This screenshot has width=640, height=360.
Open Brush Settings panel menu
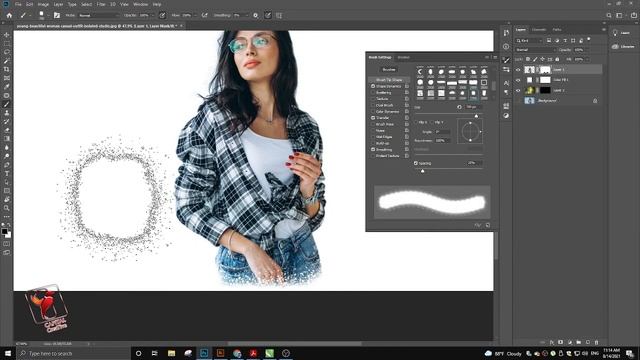[496, 57]
